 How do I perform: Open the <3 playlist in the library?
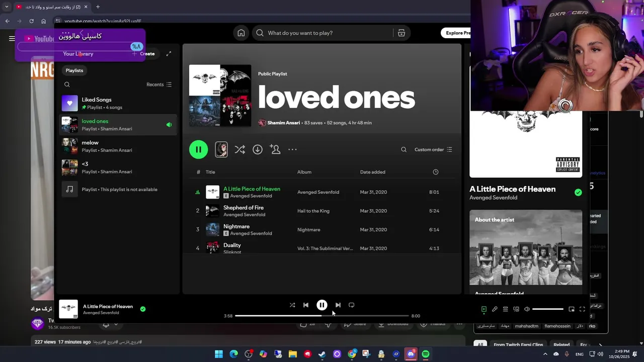[x=118, y=167]
